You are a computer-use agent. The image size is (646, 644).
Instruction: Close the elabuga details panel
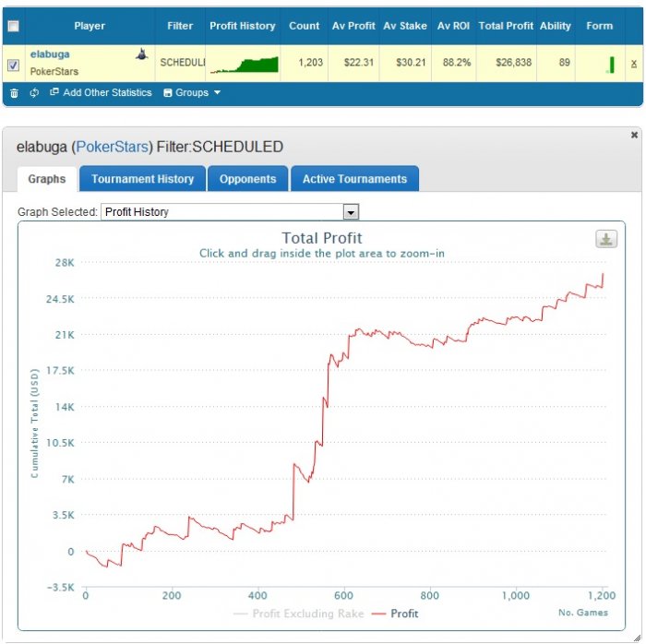[635, 135]
